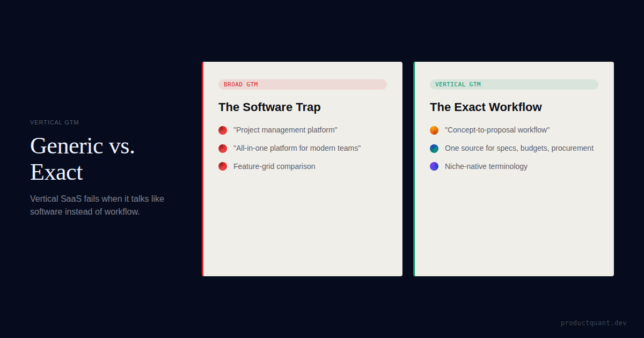This screenshot has height=338, width=644.
Task: Select the "Feature-grid comparison" list item
Action: (x=274, y=166)
